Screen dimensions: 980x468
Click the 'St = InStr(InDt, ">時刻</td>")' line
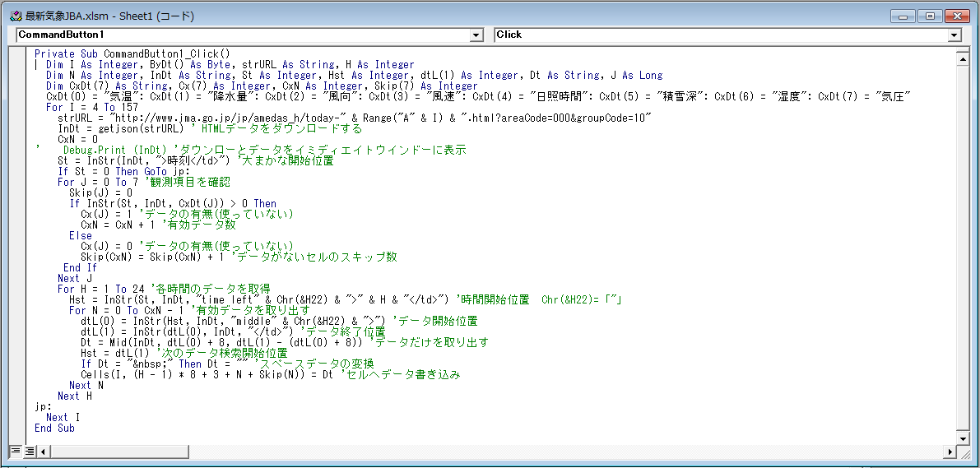click(x=196, y=160)
